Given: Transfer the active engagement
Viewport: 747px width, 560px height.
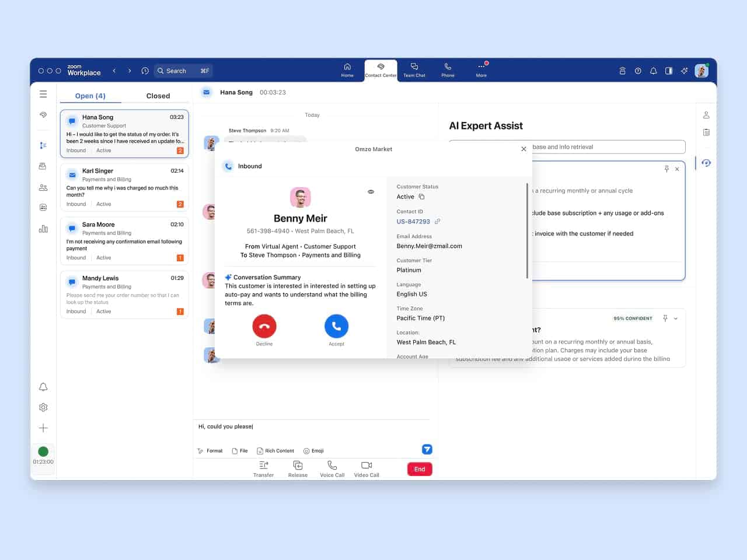Looking at the screenshot, I should [x=263, y=468].
